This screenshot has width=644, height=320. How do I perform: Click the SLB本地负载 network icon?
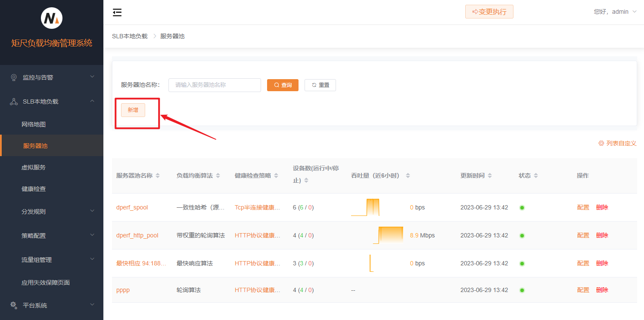[14, 102]
